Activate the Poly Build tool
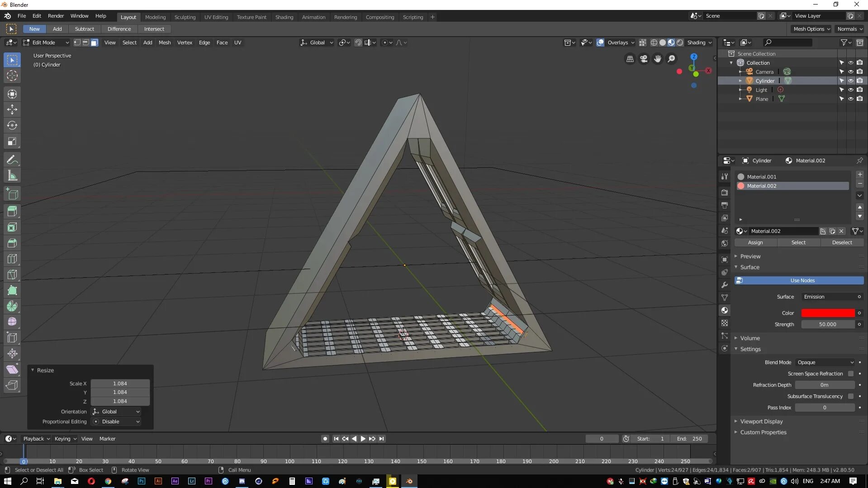868x488 pixels. pyautogui.click(x=12, y=290)
